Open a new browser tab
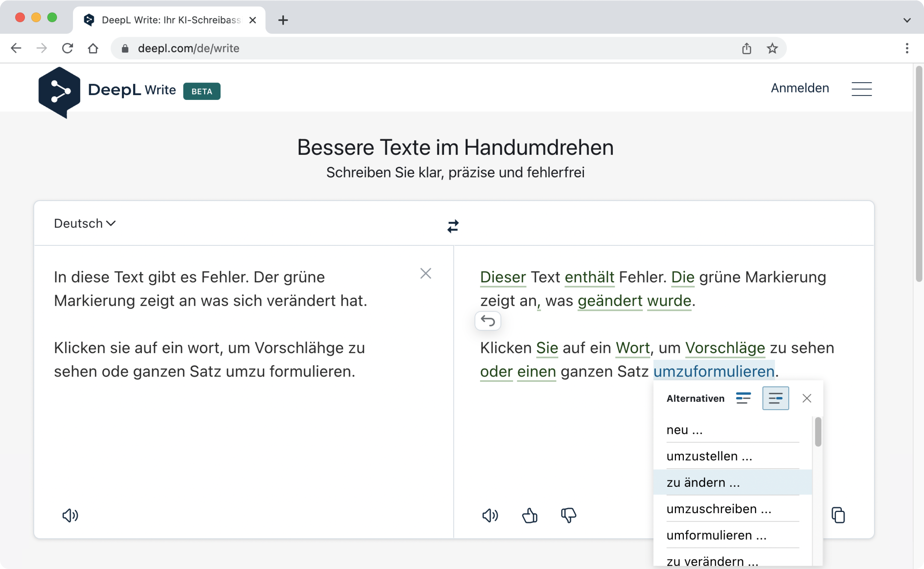This screenshot has height=569, width=924. (x=283, y=20)
